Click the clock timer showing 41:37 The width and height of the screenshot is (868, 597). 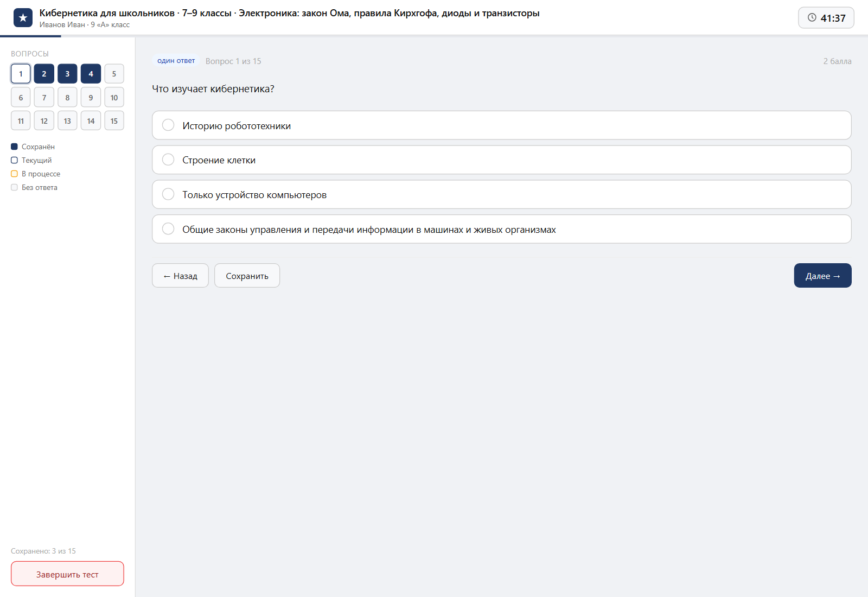(x=826, y=18)
